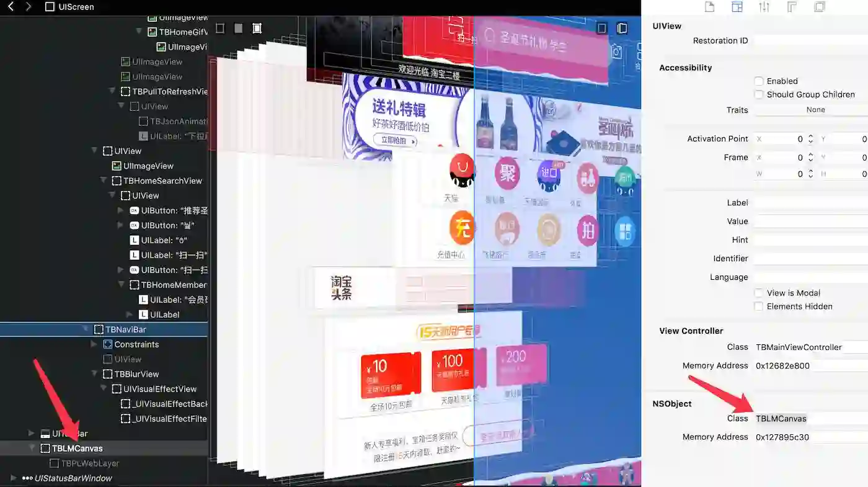Click the accessibility Identifier field
The width and height of the screenshot is (868, 487).
(x=811, y=259)
